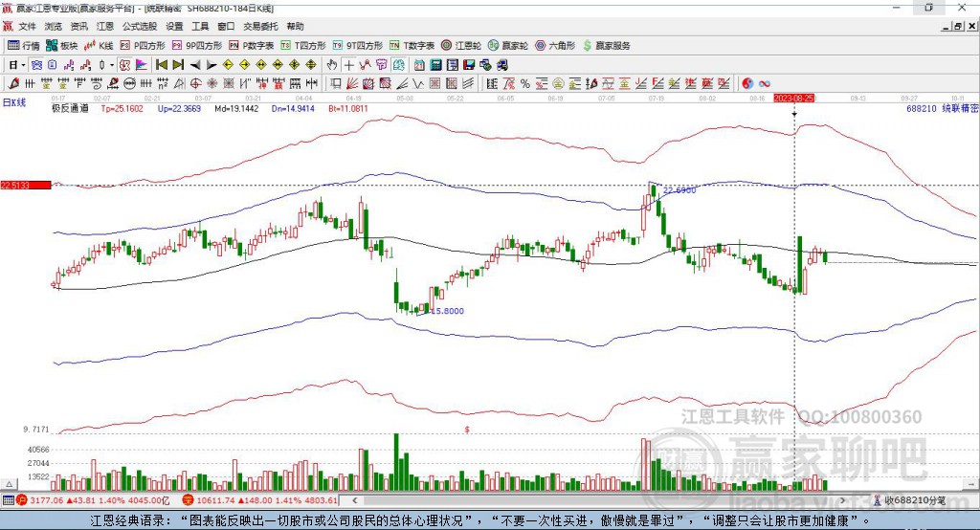Screen dimensions: 980x530
Task: Click the 15.8000 low price label
Action: pyautogui.click(x=448, y=311)
